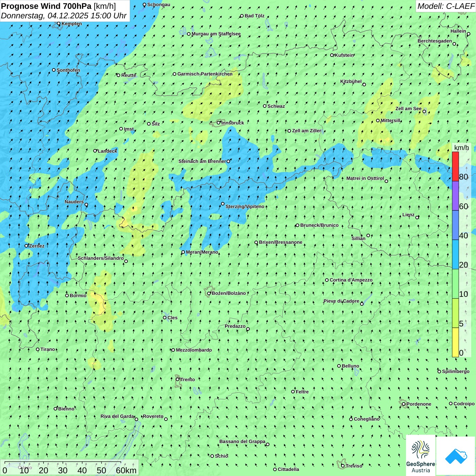Click the Pieve di Cadore label
Viewport: 476px width, 476px height.
(341, 301)
